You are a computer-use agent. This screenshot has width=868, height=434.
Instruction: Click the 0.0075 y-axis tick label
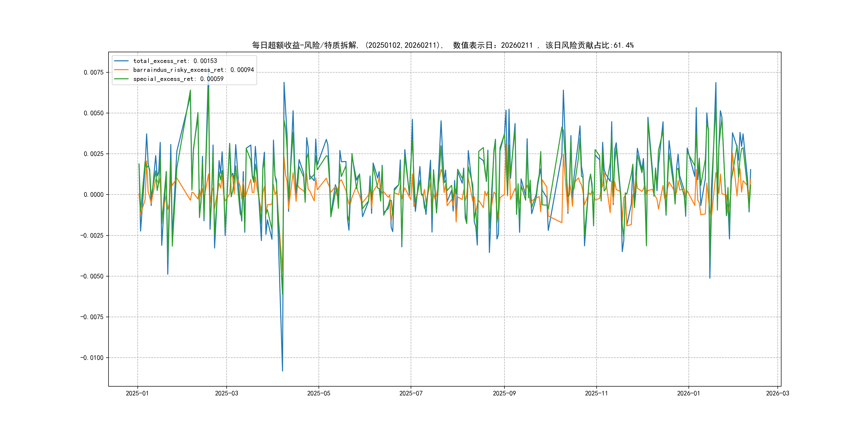click(x=93, y=72)
